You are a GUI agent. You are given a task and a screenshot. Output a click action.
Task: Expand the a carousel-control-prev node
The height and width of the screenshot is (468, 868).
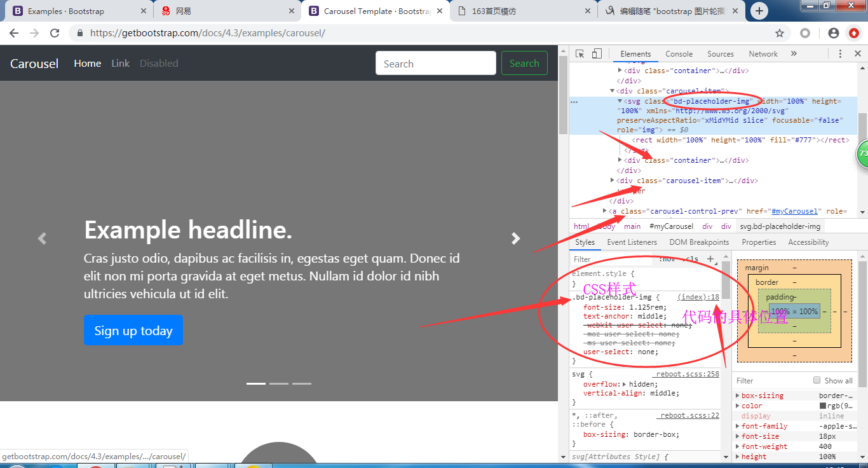605,210
